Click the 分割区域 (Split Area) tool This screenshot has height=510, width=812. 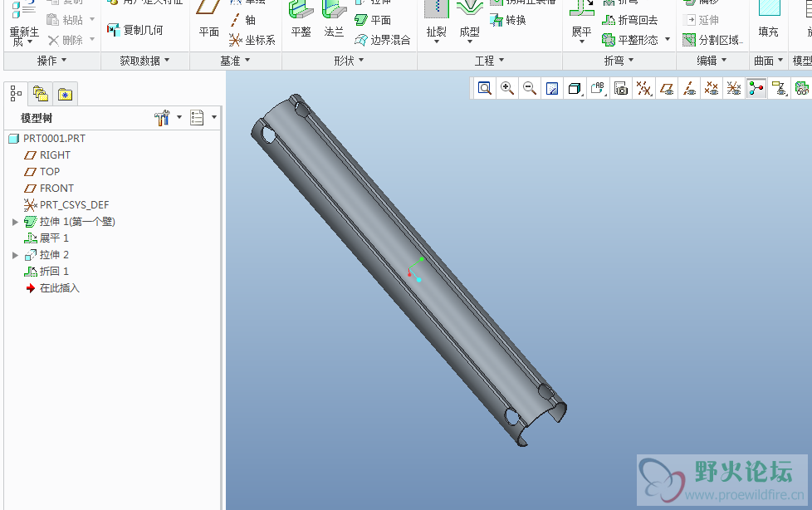[712, 40]
